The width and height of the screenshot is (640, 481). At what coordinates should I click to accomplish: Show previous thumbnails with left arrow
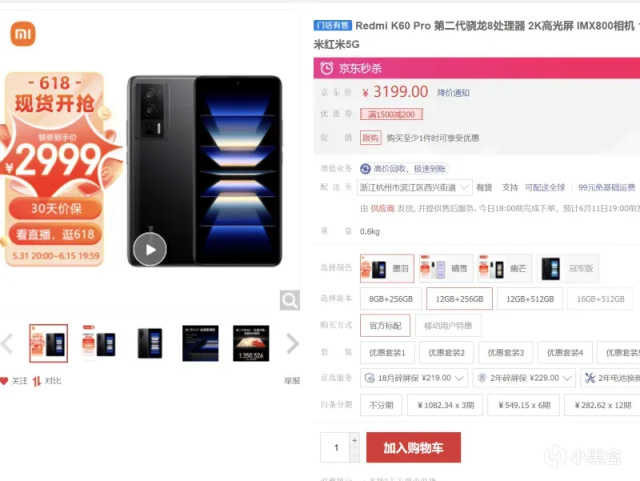point(7,343)
